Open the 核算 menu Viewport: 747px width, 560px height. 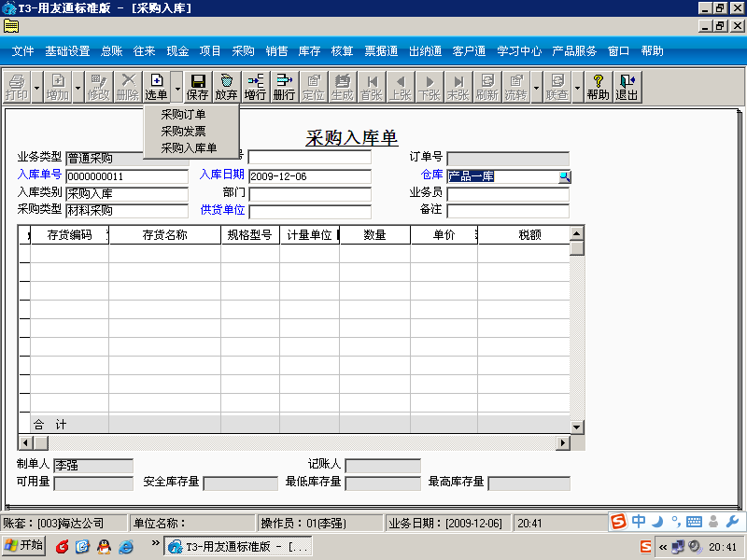click(x=342, y=51)
